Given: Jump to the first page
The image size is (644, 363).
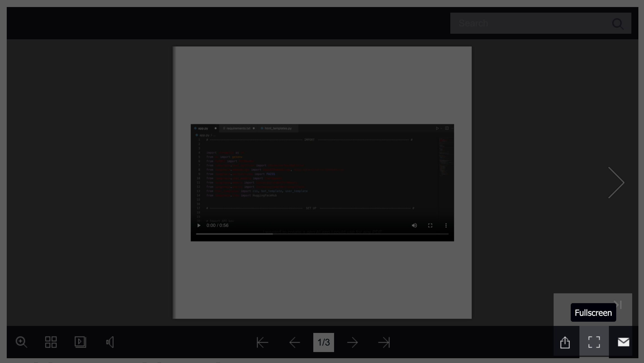Looking at the screenshot, I should [262, 342].
